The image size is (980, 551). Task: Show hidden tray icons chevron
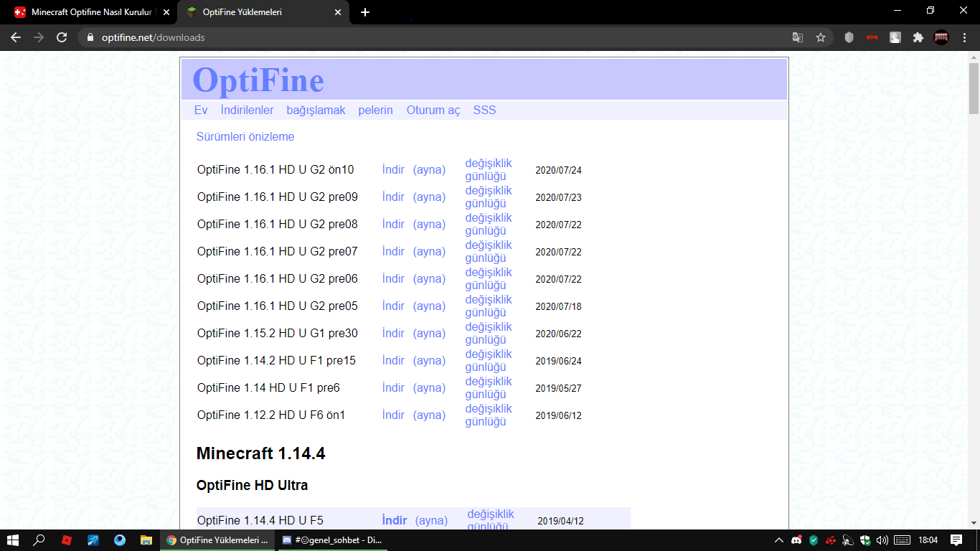(x=779, y=540)
